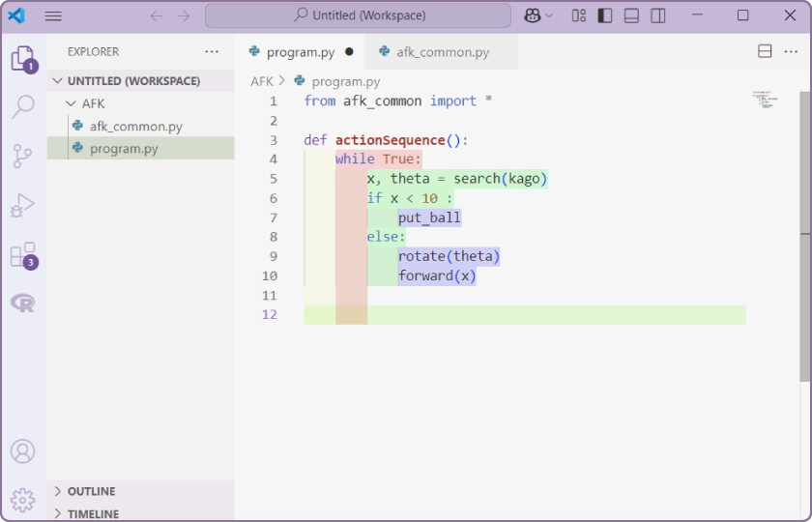Screen dimensions: 812x522
Task: Click line number 12 in gutter
Action: click(270, 314)
